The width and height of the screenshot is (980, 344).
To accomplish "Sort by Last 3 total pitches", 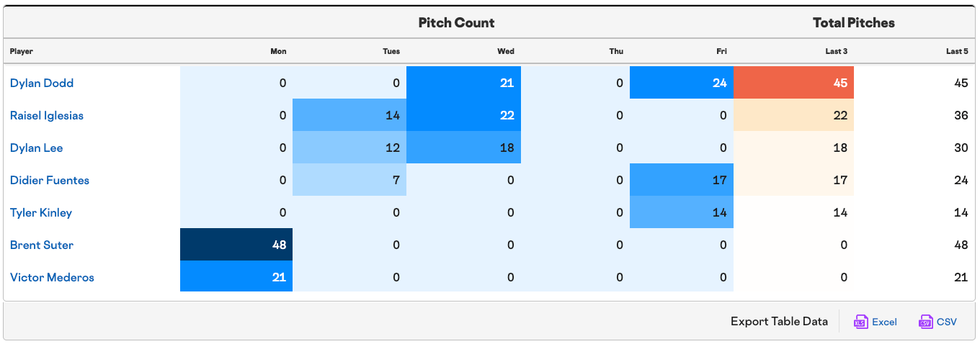I will [x=837, y=51].
